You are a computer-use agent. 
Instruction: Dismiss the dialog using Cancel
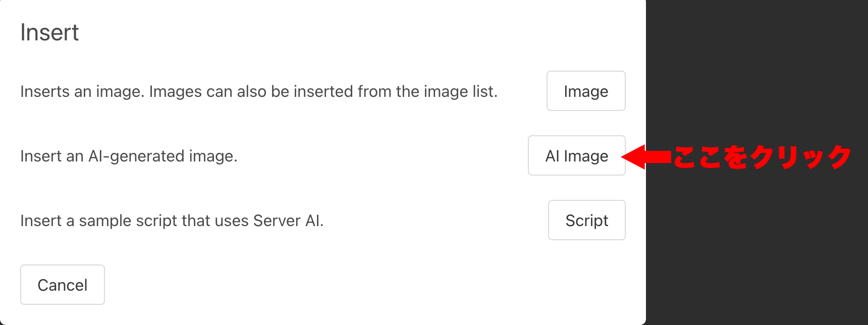[63, 285]
